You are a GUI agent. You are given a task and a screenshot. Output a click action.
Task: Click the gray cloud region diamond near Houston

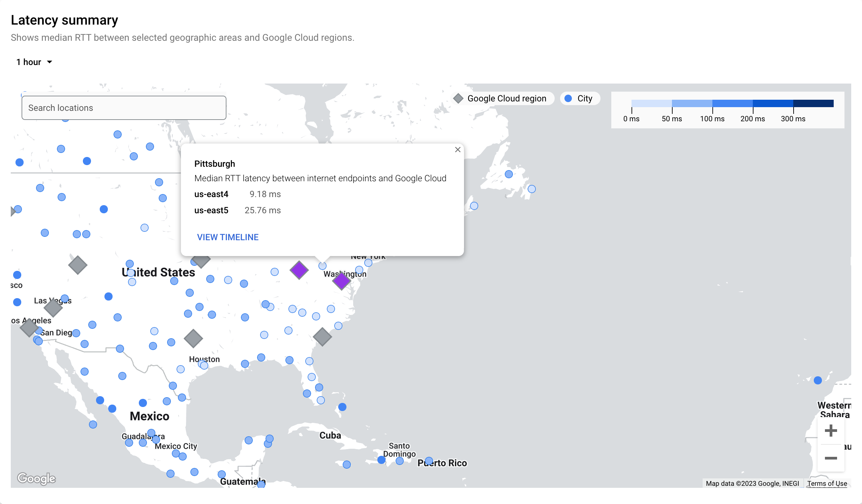(x=193, y=339)
